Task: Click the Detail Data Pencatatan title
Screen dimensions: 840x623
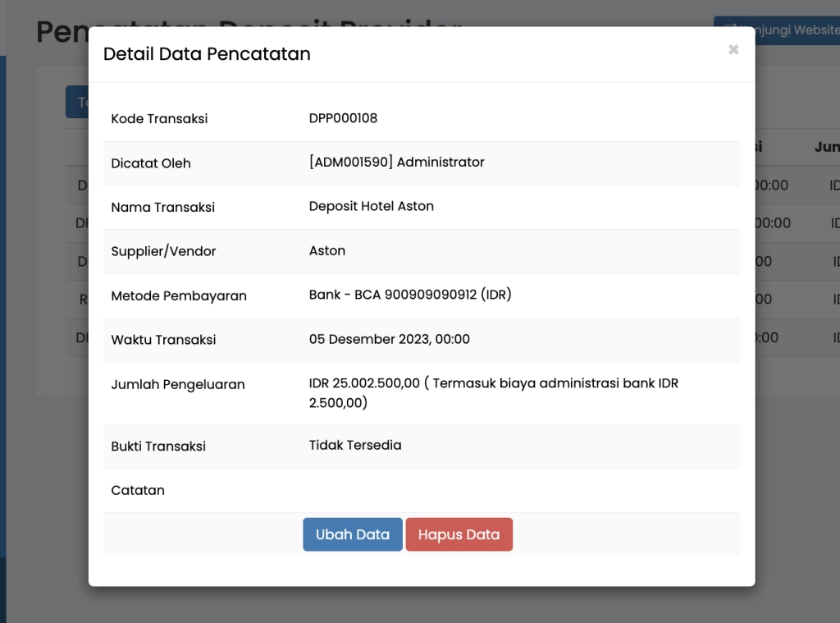Action: pyautogui.click(x=207, y=54)
